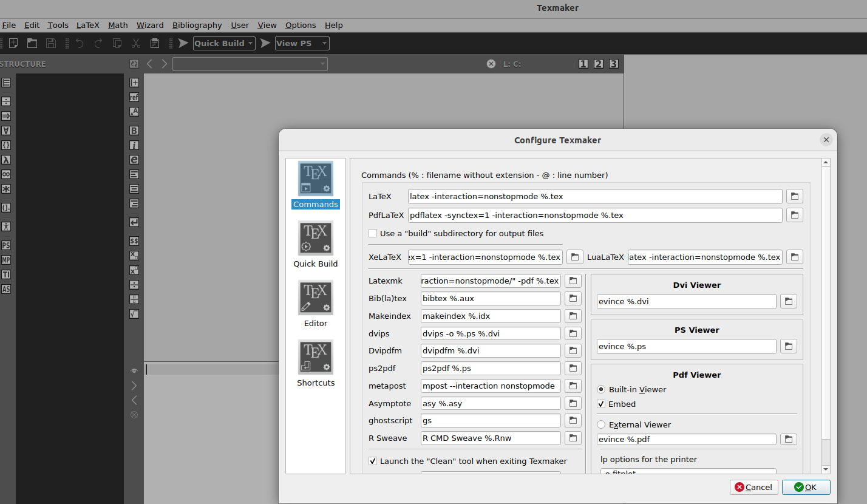867x504 pixels.
Task: Open the favorites symbols panel (asterisk icon)
Action: 6,189
